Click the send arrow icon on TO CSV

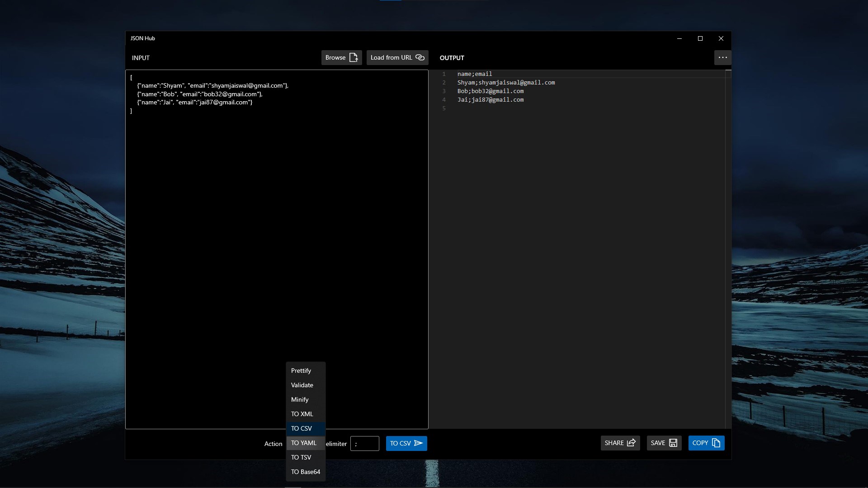pyautogui.click(x=419, y=443)
